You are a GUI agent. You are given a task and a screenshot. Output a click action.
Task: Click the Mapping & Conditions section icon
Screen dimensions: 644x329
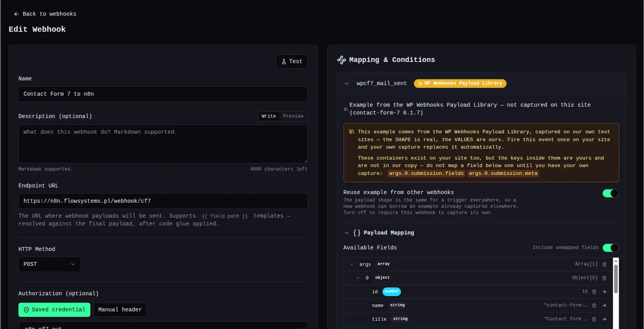click(342, 60)
